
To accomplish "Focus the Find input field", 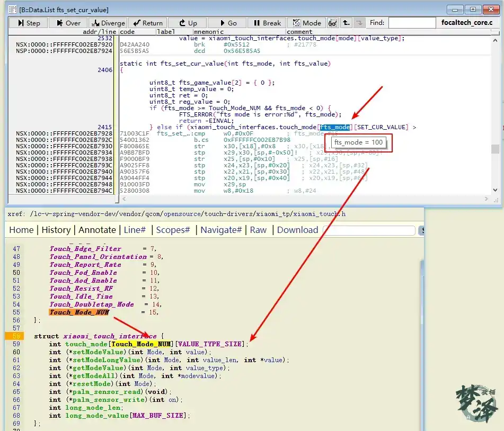I will pyautogui.click(x=412, y=23).
